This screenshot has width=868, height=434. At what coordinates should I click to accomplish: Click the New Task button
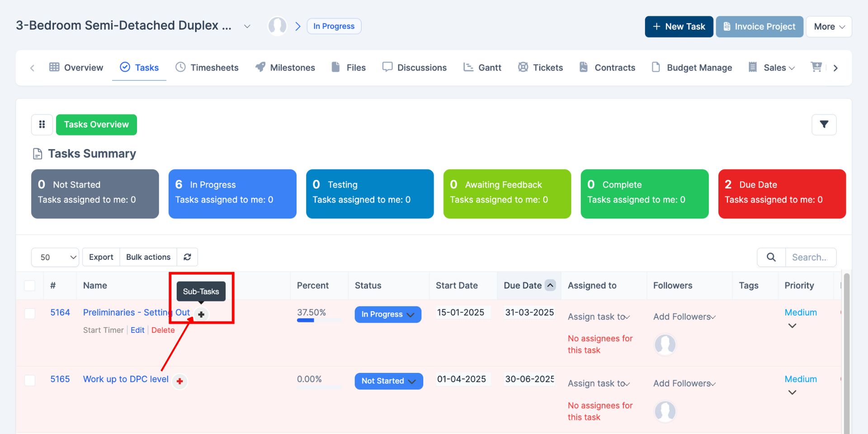pos(679,27)
